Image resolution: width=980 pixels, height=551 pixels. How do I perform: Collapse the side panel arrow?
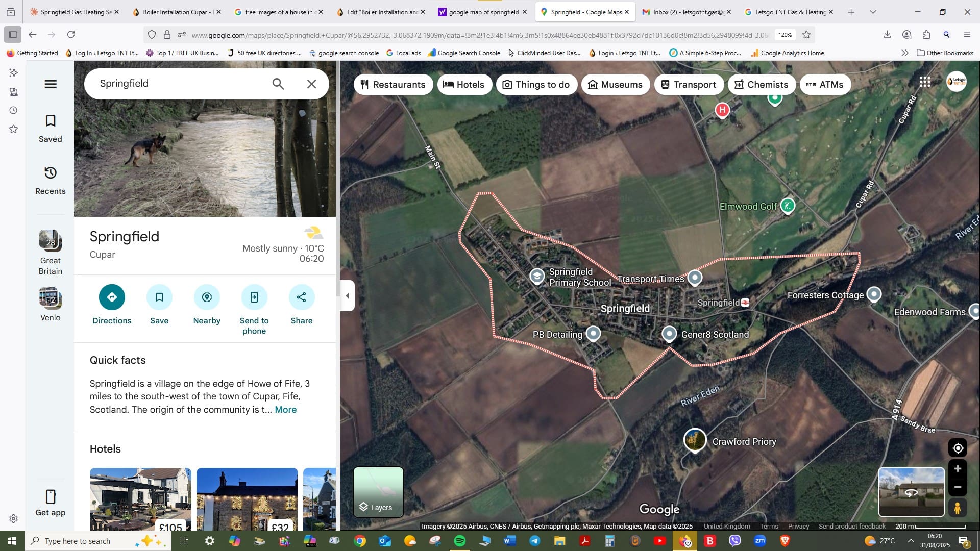[348, 296]
